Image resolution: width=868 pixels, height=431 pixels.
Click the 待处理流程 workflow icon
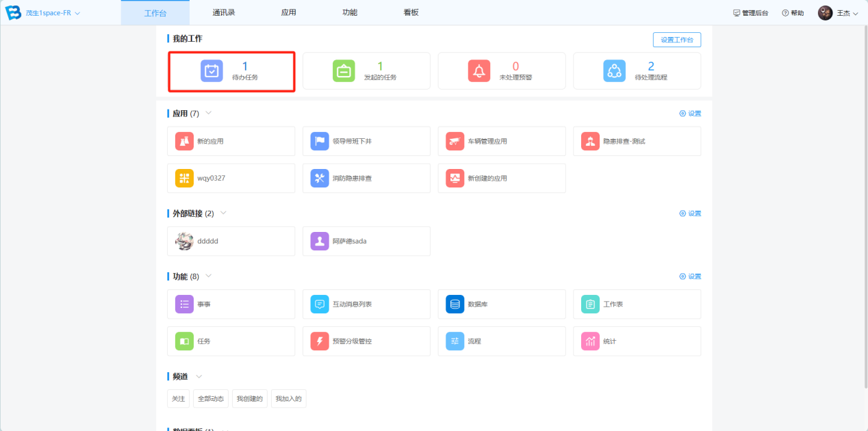click(x=614, y=71)
